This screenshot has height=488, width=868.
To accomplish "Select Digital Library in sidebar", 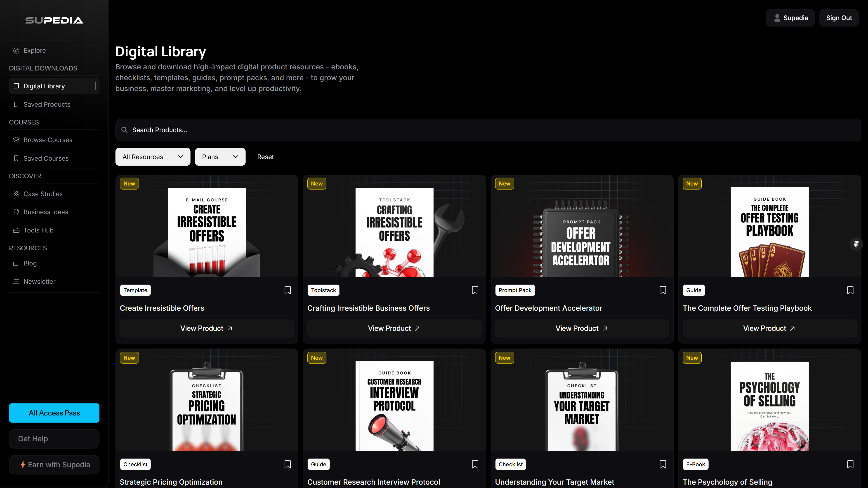I will (x=54, y=86).
